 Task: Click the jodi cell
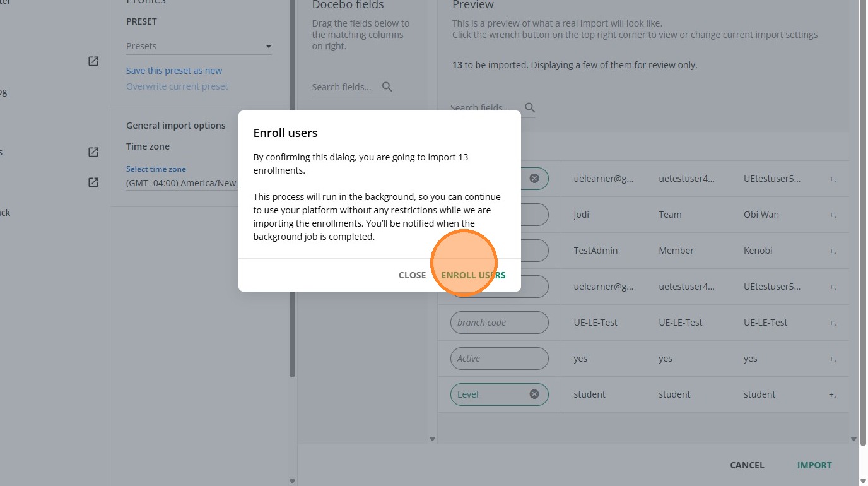[582, 215]
